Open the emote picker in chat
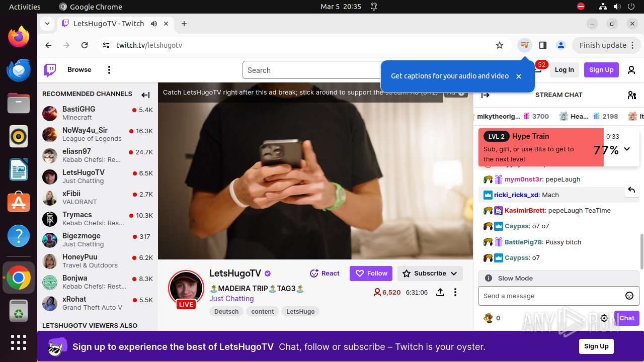The image size is (644, 362). click(629, 296)
